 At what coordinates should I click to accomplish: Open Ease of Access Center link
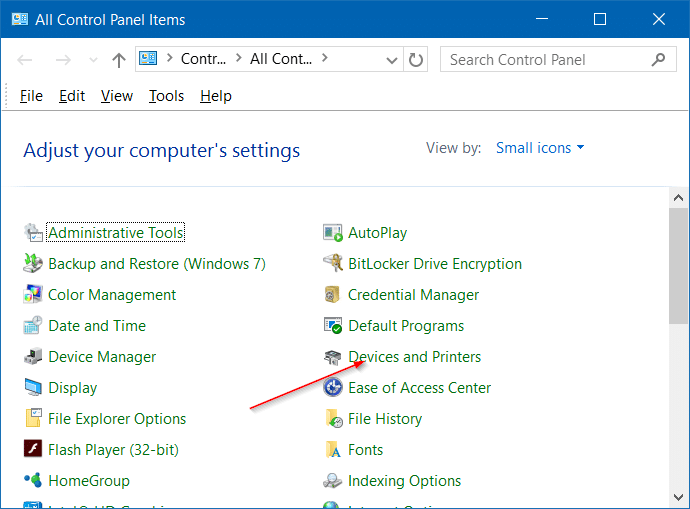[419, 388]
